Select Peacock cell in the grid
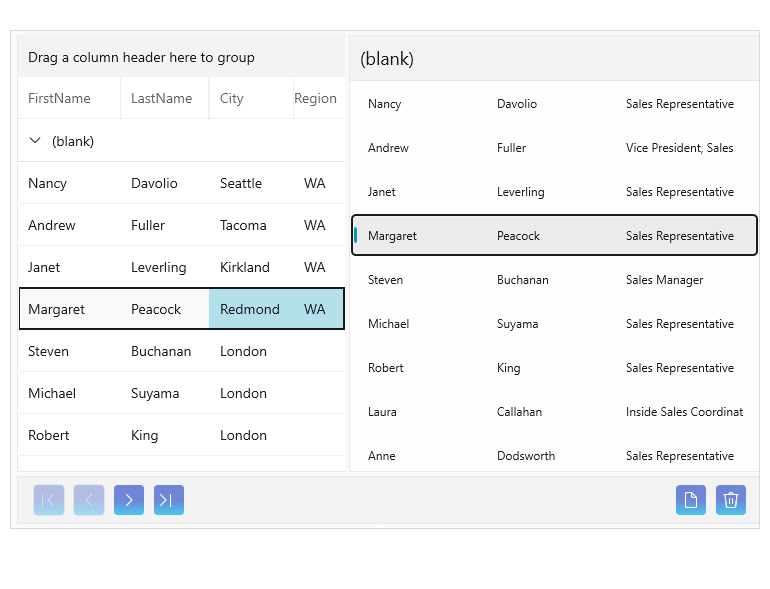This screenshot has width=770, height=589. (165, 309)
